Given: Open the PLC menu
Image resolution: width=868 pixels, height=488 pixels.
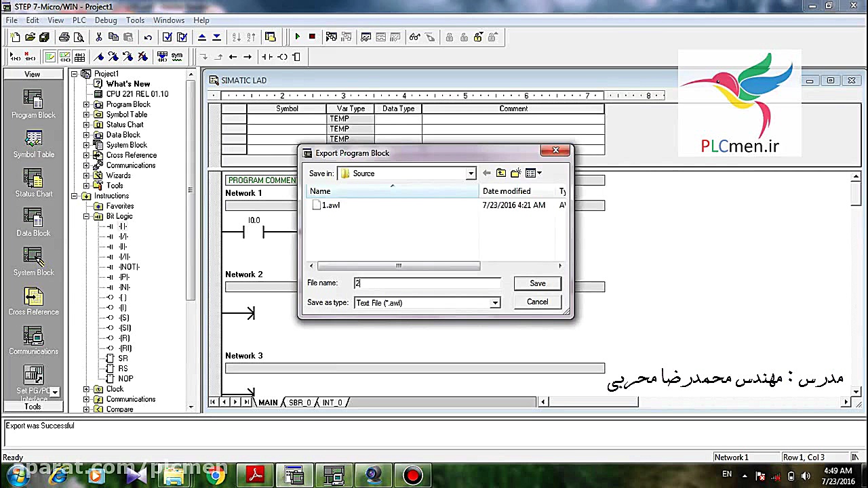Looking at the screenshot, I should (x=79, y=20).
